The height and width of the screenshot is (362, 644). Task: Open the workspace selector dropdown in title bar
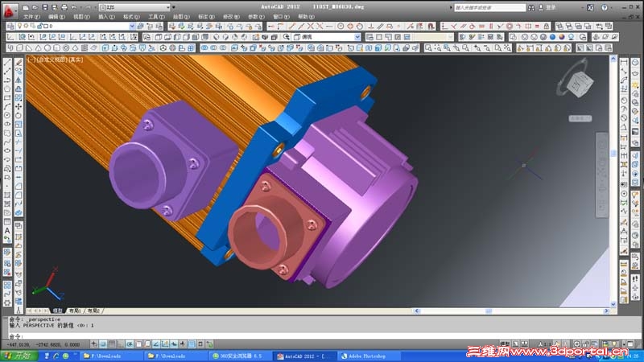pos(134,7)
